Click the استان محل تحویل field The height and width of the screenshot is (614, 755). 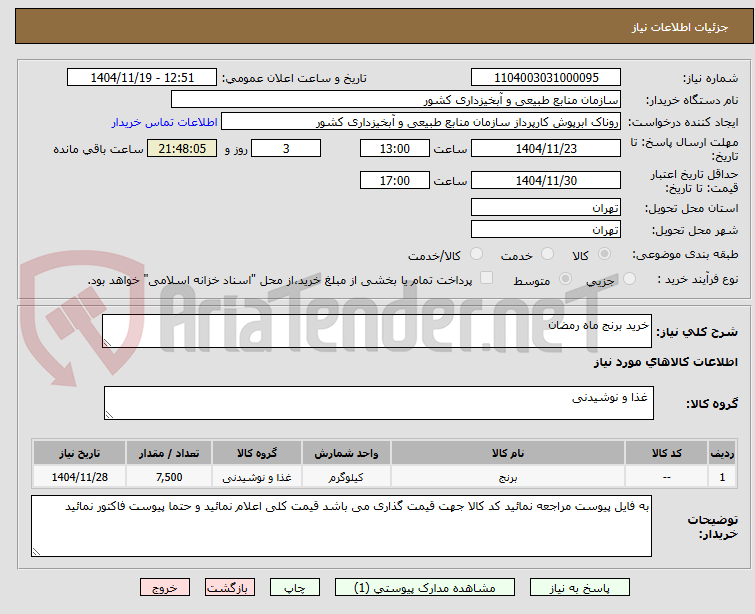(x=546, y=208)
